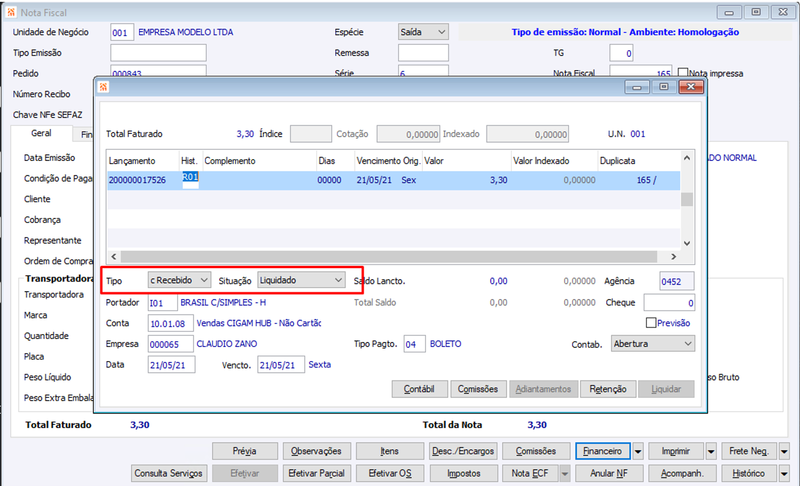Viewport: 800px width, 486px height.
Task: Click the Retenção button
Action: pyautogui.click(x=608, y=389)
